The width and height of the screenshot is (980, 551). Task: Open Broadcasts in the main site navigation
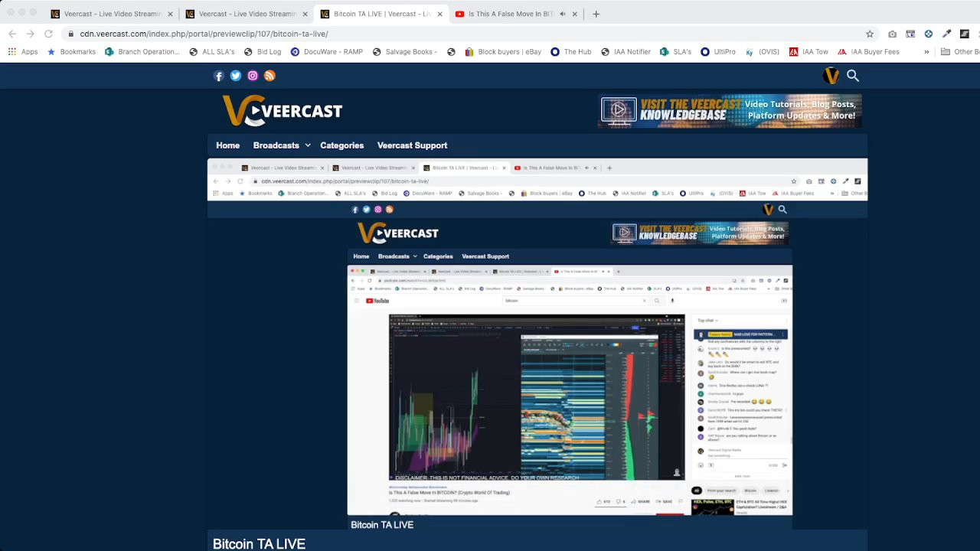(276, 145)
